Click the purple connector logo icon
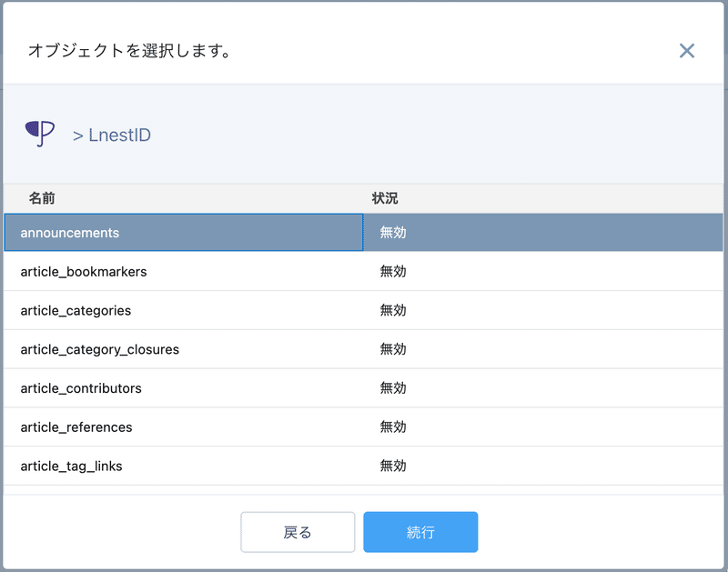The height and width of the screenshot is (572, 728). click(40, 134)
